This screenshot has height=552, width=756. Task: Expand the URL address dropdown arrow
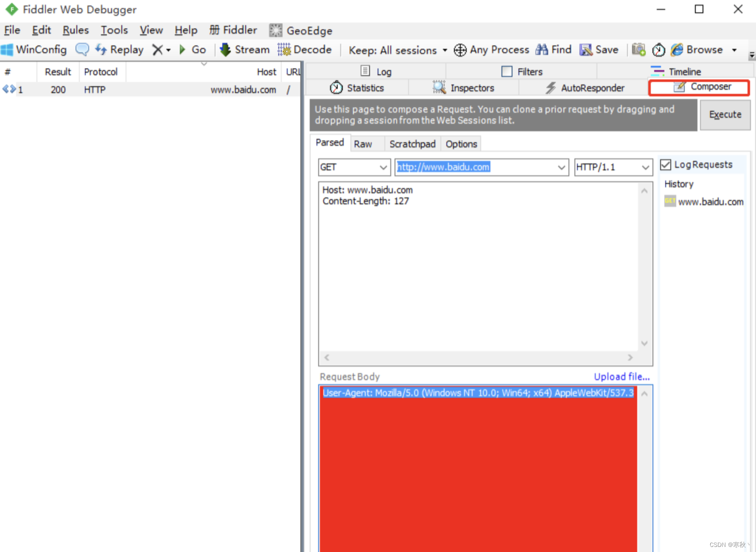(561, 167)
